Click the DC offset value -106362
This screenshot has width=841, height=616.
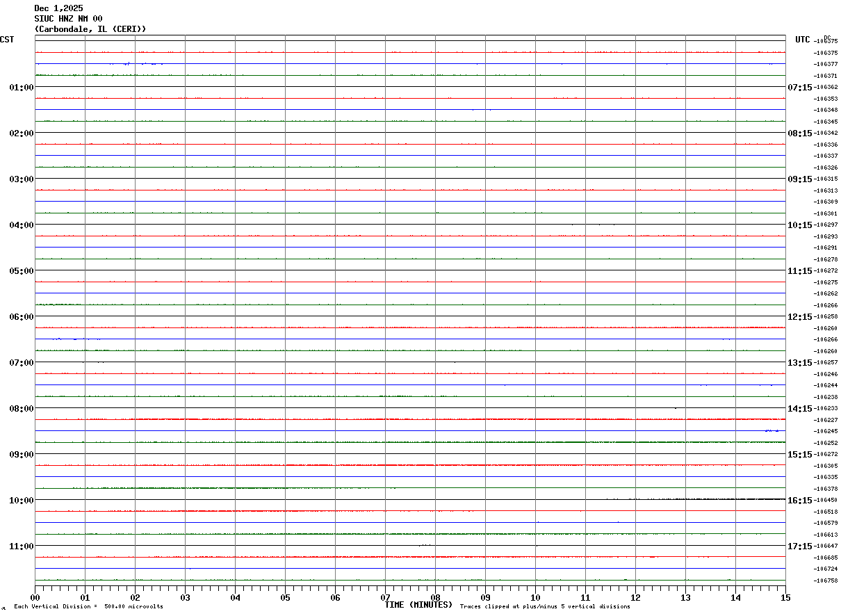coord(826,88)
